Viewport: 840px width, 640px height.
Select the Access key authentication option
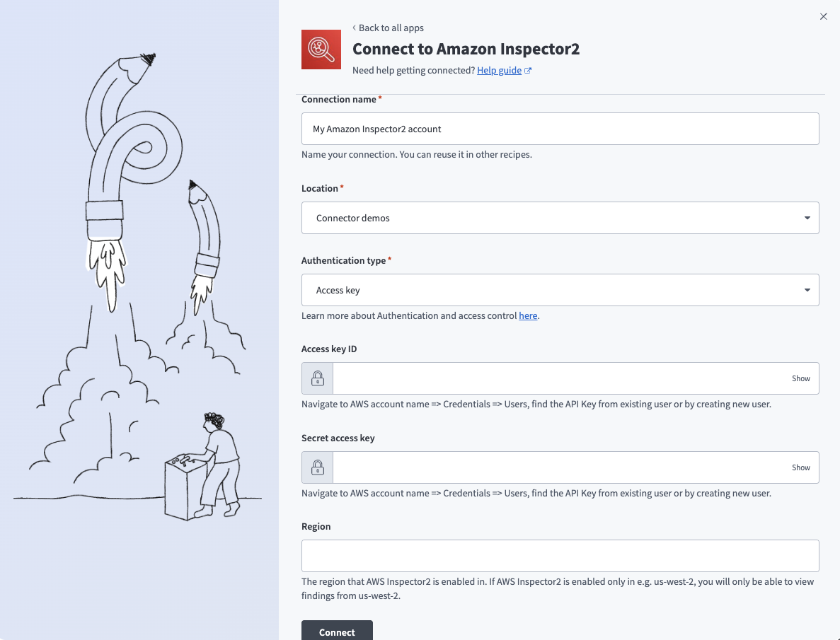click(x=560, y=290)
